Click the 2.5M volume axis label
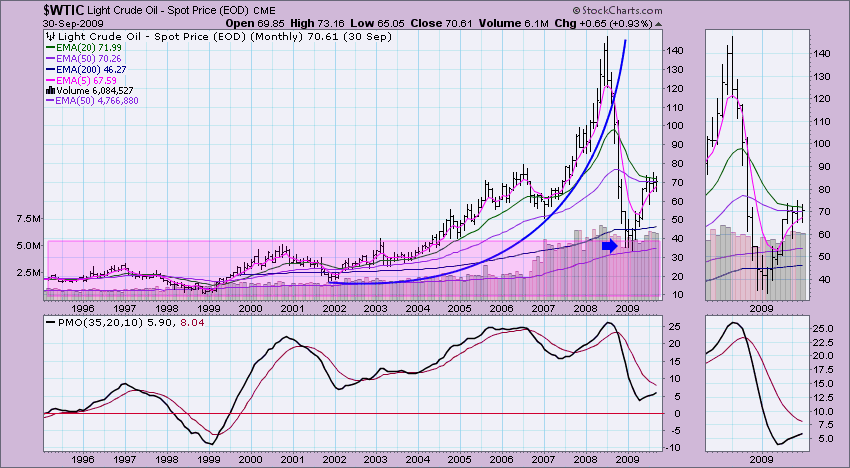 click(30, 272)
